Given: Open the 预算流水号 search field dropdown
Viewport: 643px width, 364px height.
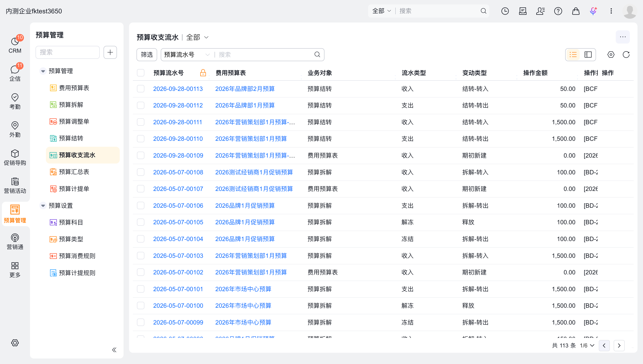Looking at the screenshot, I should (187, 55).
